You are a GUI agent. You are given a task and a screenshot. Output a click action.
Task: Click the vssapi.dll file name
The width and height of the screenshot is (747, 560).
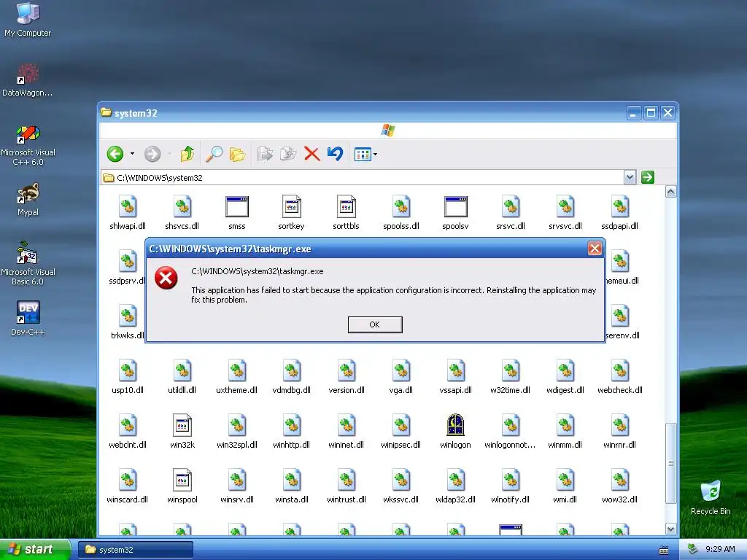pos(455,390)
